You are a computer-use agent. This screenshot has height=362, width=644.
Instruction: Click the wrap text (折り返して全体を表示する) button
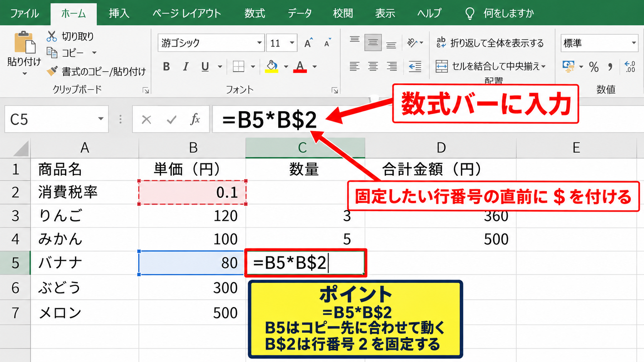490,43
